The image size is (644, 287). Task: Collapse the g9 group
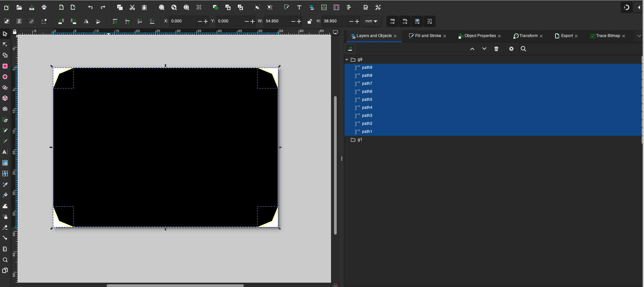[347, 60]
